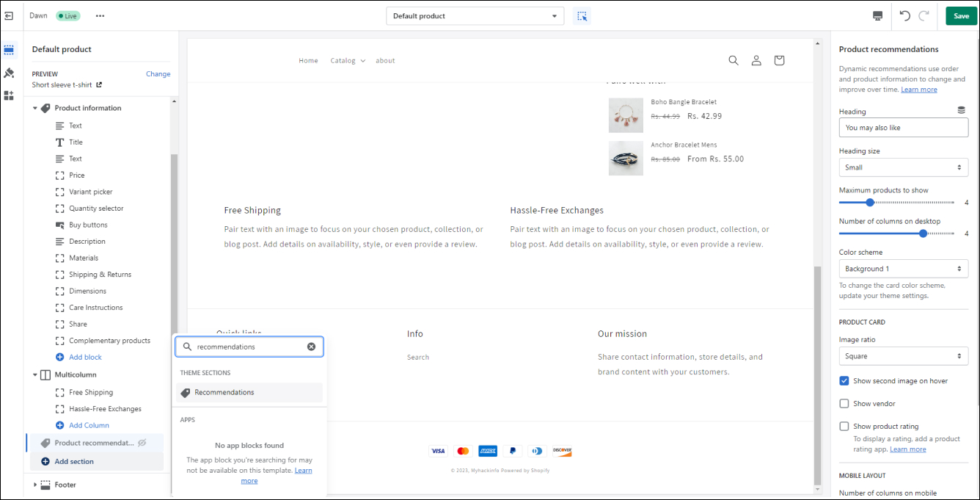The width and height of the screenshot is (980, 500).
Task: Open the App embeds sidebar icon
Action: coord(9,95)
